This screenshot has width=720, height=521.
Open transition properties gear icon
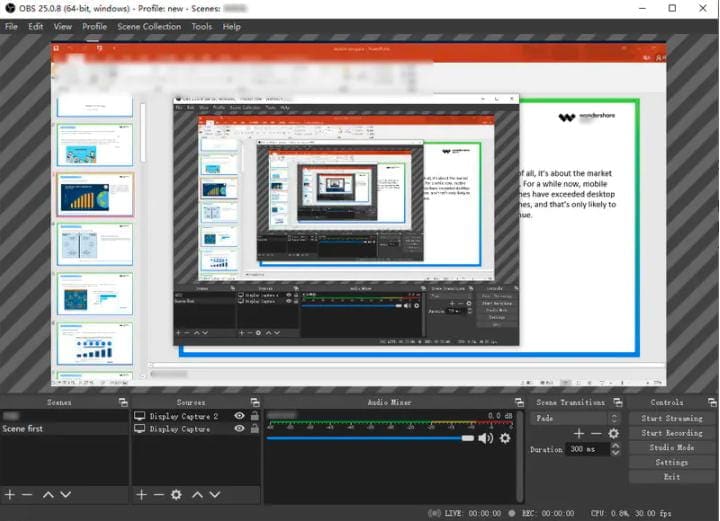click(613, 433)
